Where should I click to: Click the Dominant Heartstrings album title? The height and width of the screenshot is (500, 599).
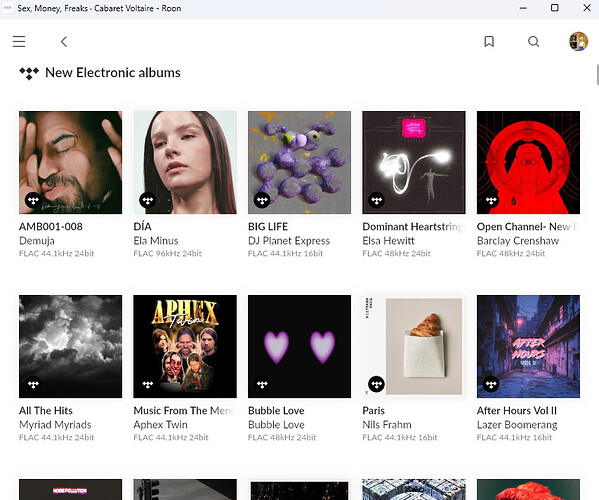[413, 227]
